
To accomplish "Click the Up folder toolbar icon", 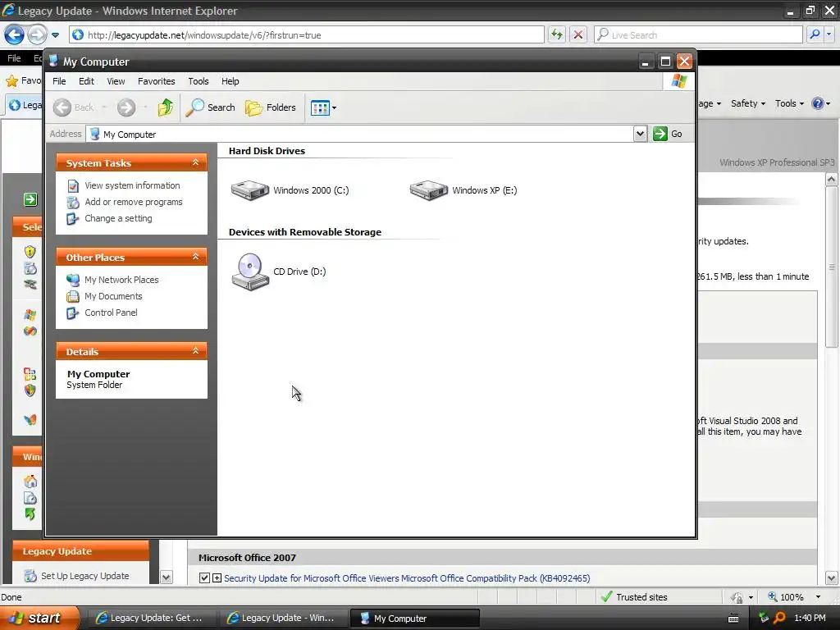I will (166, 107).
